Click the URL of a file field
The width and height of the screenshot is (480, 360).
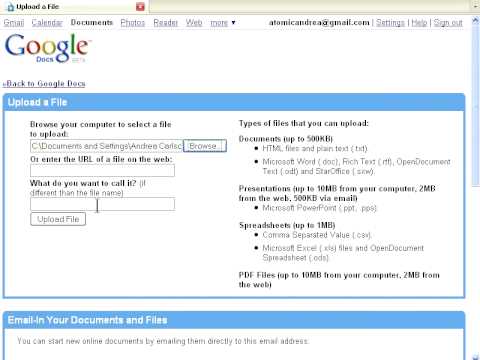pyautogui.click(x=102, y=171)
